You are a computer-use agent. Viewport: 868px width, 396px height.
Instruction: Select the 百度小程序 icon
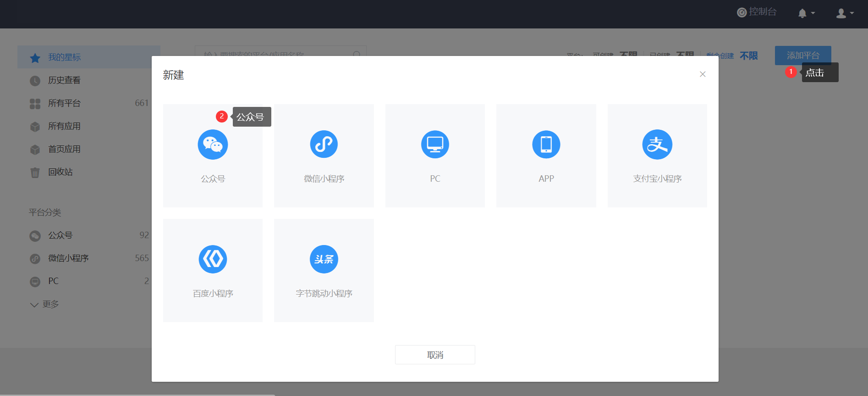[x=213, y=259]
